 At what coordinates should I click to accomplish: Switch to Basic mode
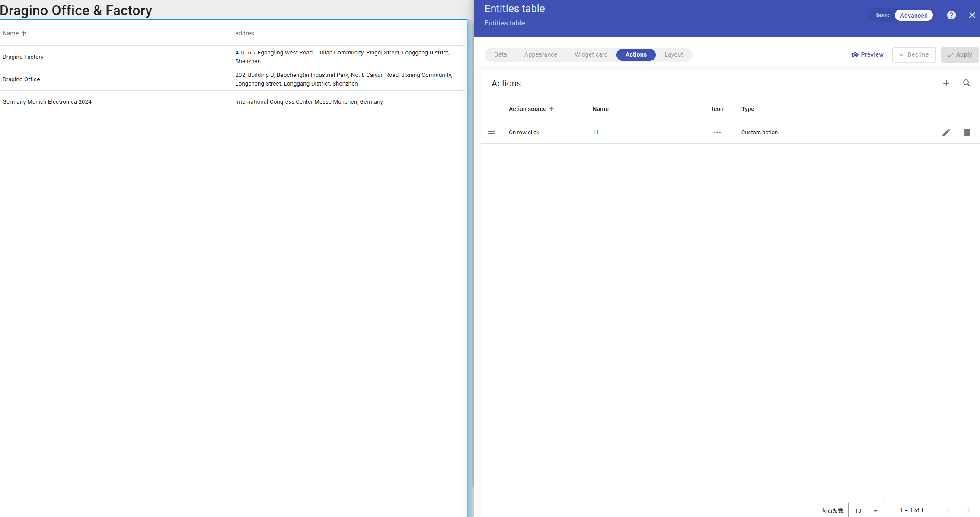coord(881,15)
